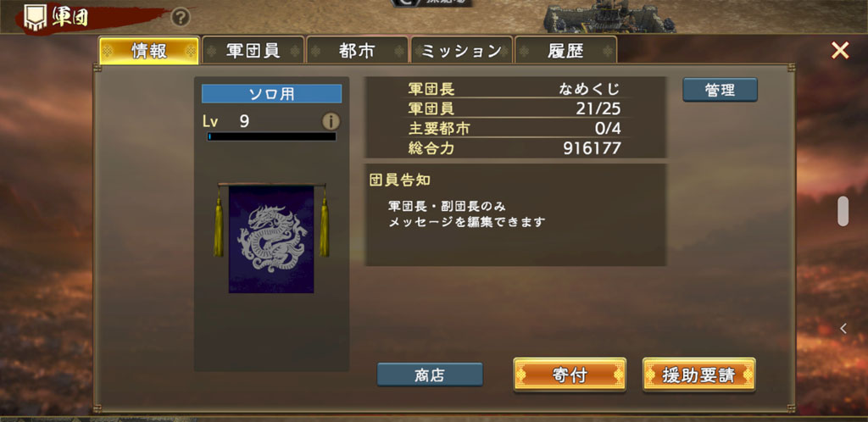This screenshot has height=422, width=868.
Task: Grab the right edge scrollbar handle
Action: coord(843,211)
